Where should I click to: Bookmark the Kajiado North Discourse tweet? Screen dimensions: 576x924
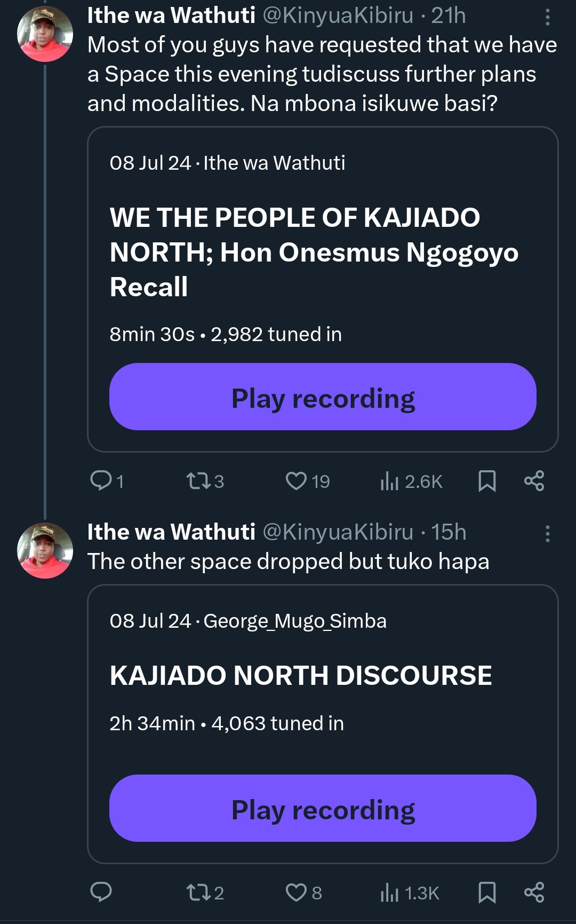tap(487, 892)
